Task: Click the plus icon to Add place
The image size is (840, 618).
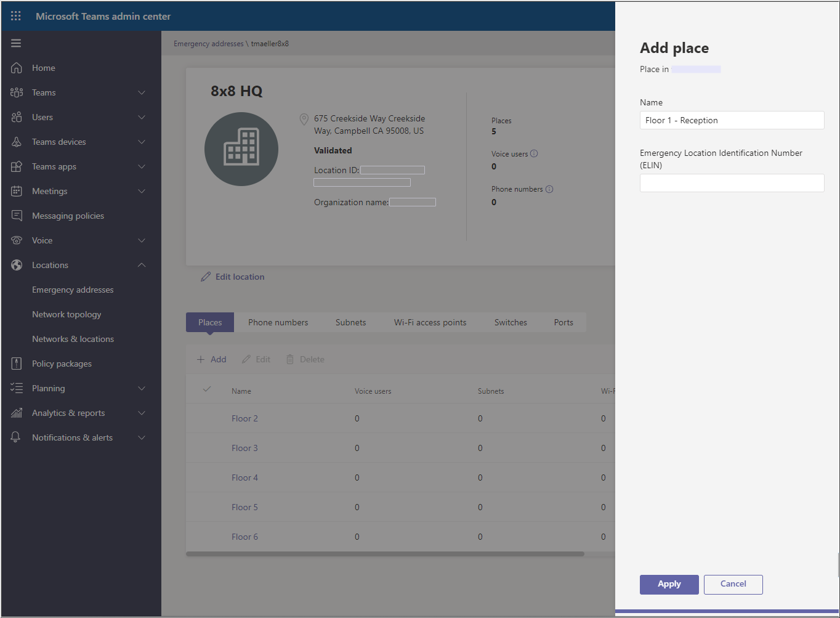Action: tap(201, 359)
